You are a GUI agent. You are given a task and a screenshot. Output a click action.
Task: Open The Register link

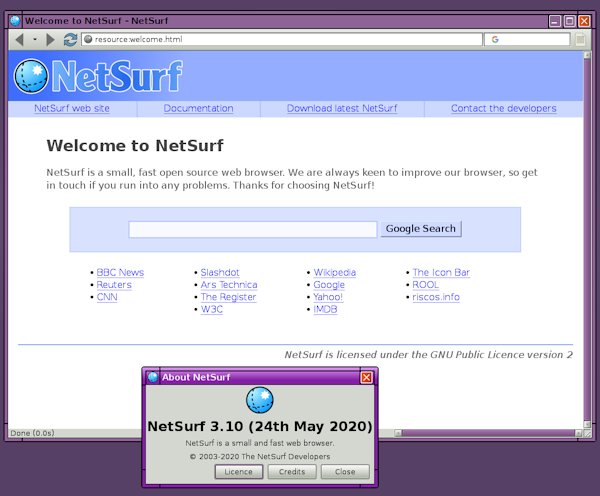[228, 297]
